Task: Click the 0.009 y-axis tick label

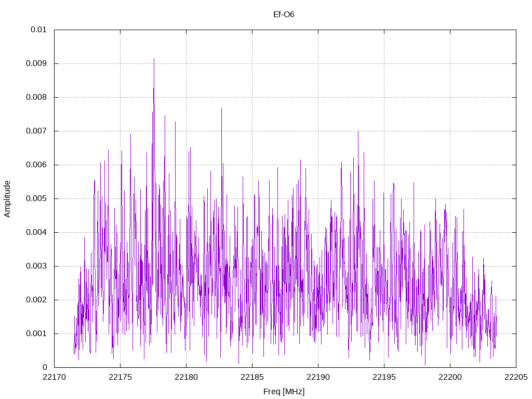Action: (36, 63)
